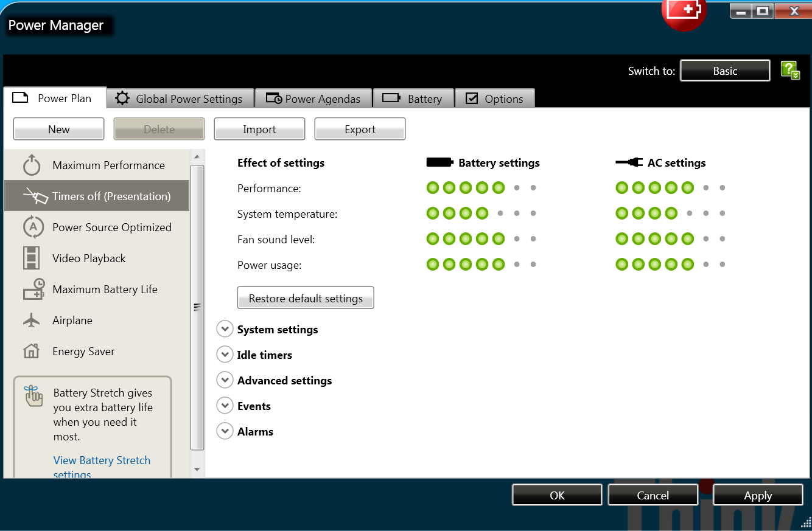Click the Fan sound level label
Viewport: 812px width, 531px height.
[x=276, y=239]
